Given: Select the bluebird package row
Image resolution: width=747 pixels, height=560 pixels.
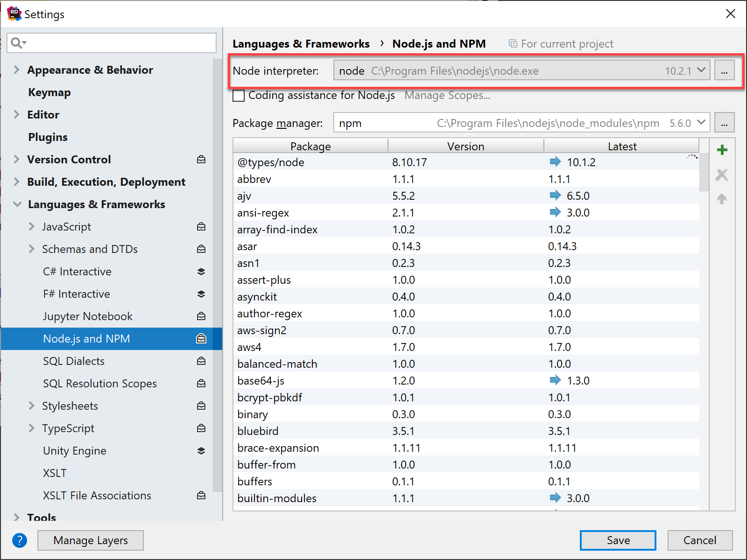Looking at the screenshot, I should coord(466,431).
